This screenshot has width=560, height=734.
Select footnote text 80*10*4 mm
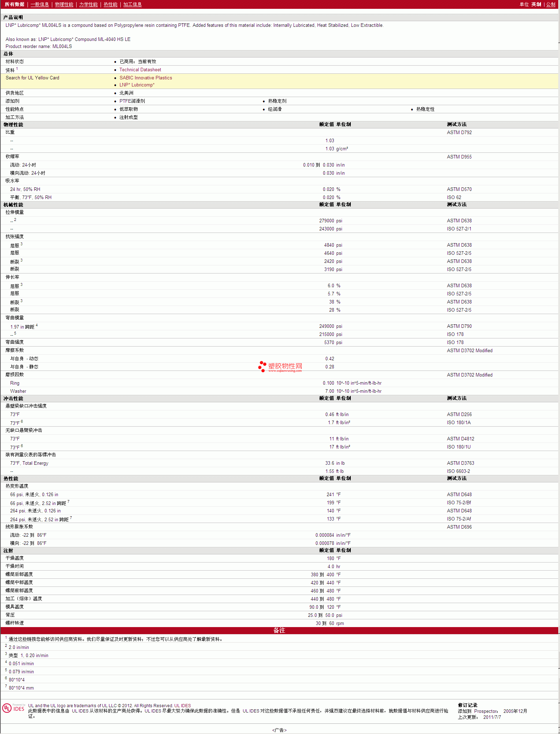point(21,688)
